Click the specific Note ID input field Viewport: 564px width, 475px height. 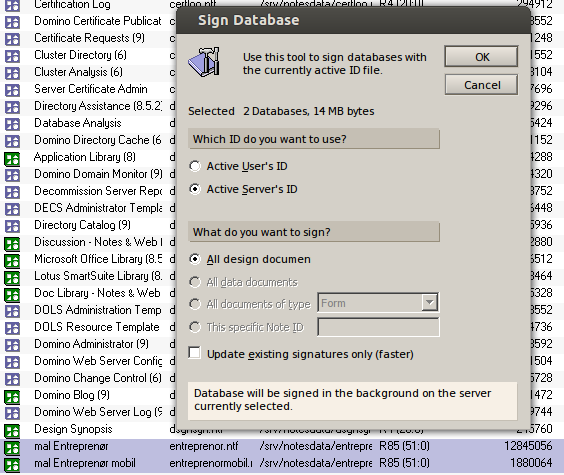pos(378,327)
